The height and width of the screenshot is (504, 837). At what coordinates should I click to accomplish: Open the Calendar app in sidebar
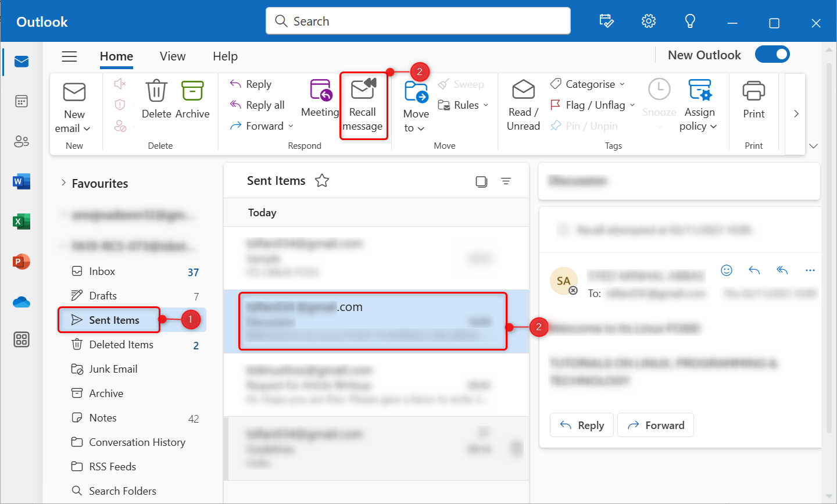point(22,101)
